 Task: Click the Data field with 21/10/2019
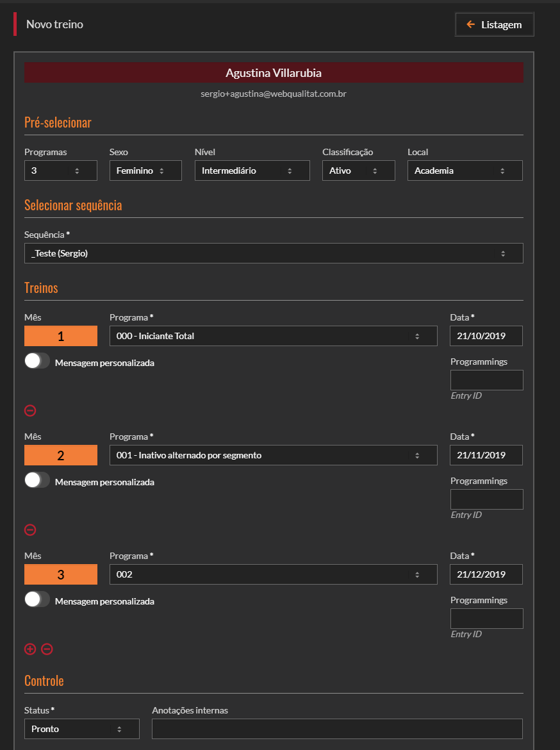[486, 336]
